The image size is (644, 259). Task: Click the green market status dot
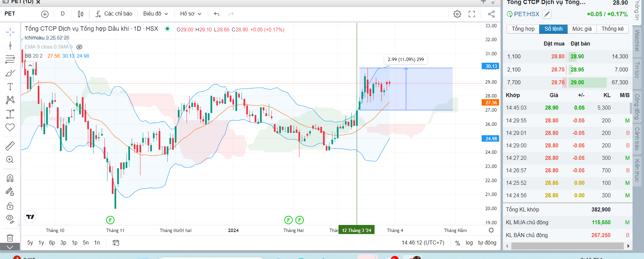(x=167, y=29)
